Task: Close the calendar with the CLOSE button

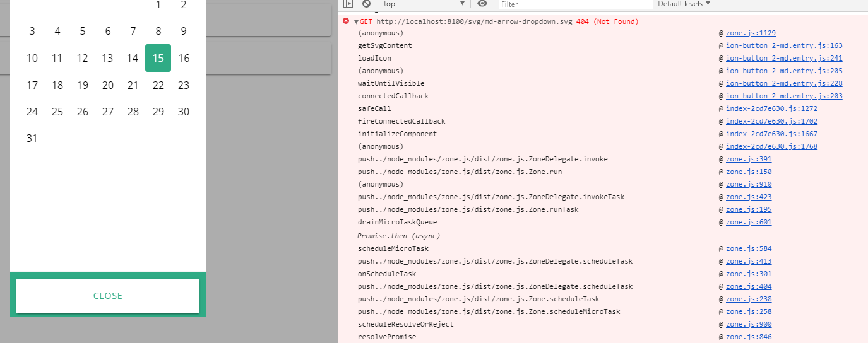Action: tap(108, 296)
